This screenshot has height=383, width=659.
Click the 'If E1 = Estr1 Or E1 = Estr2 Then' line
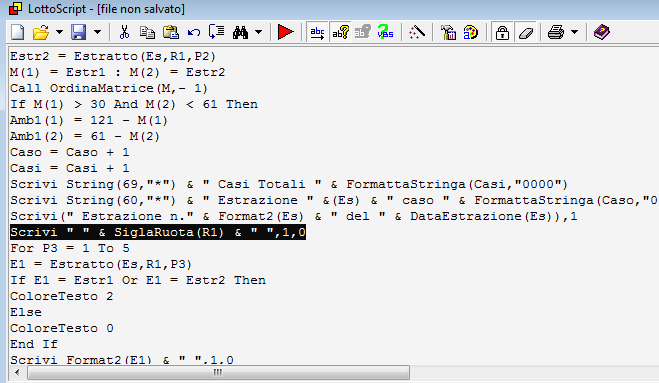(138, 280)
